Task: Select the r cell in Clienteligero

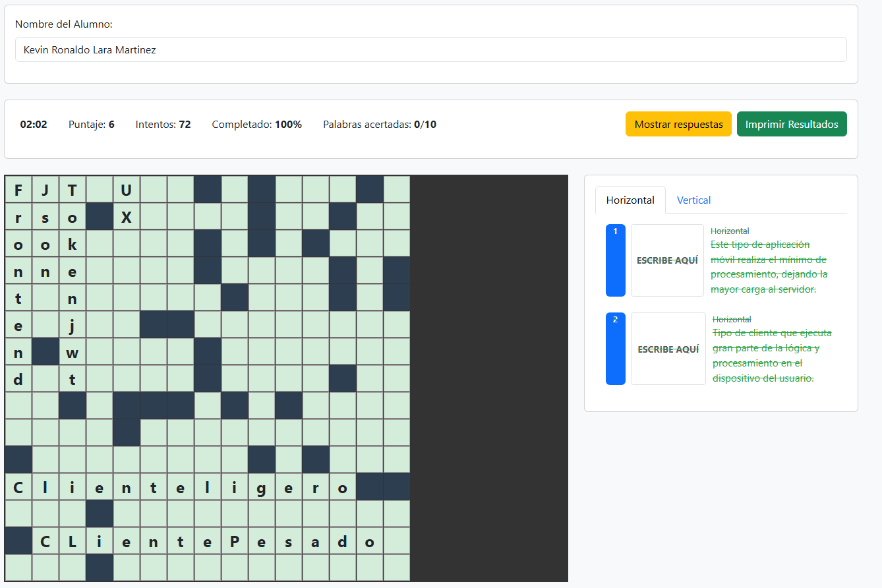Action: [x=316, y=486]
